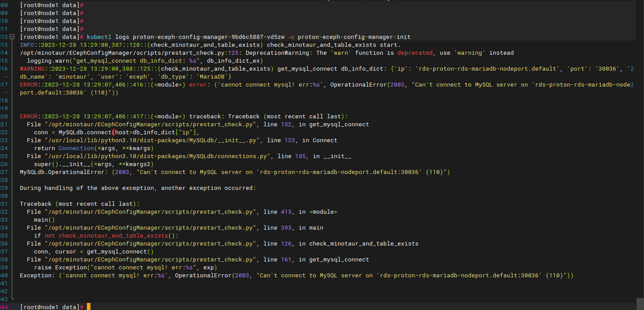Click the vertical scrollbar thumb at bottom right
The width and height of the screenshot is (644, 310).
tap(640, 304)
